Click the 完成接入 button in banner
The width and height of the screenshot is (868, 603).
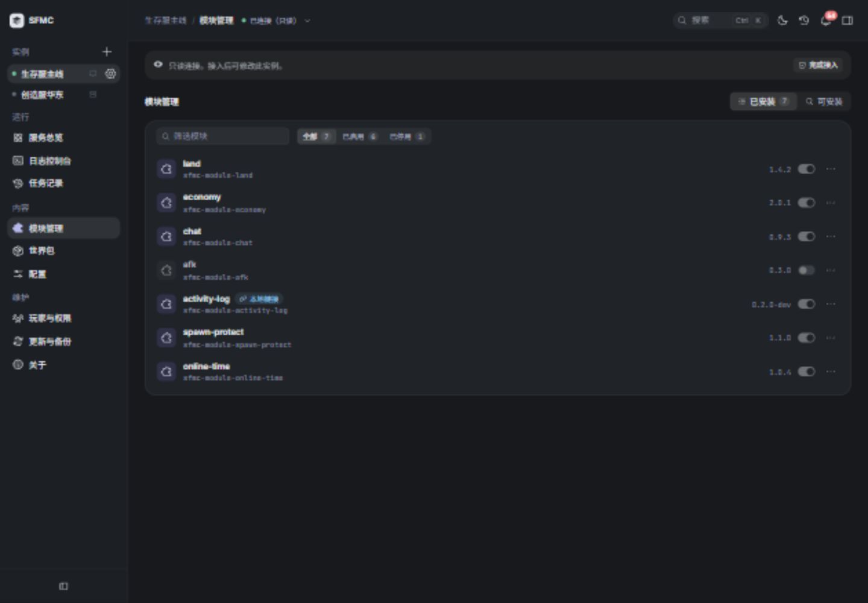(818, 65)
